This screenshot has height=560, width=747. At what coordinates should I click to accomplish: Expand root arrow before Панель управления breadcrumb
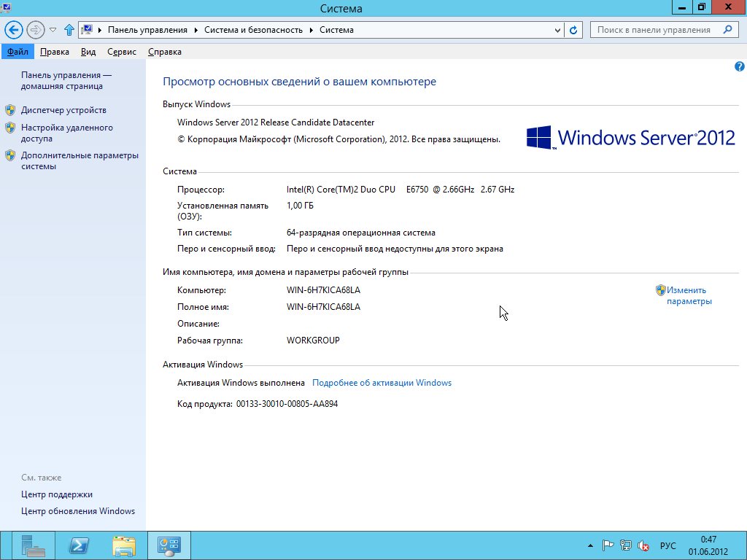99,30
